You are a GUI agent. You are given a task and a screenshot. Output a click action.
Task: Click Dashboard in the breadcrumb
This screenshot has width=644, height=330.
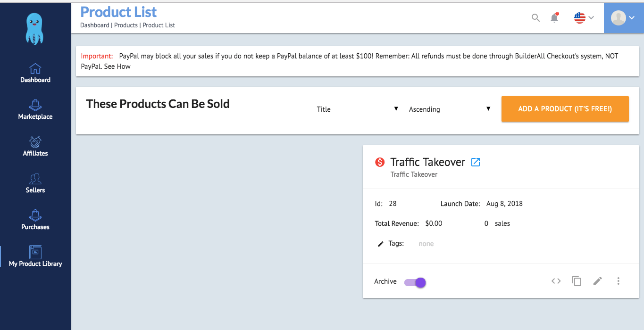tap(94, 25)
